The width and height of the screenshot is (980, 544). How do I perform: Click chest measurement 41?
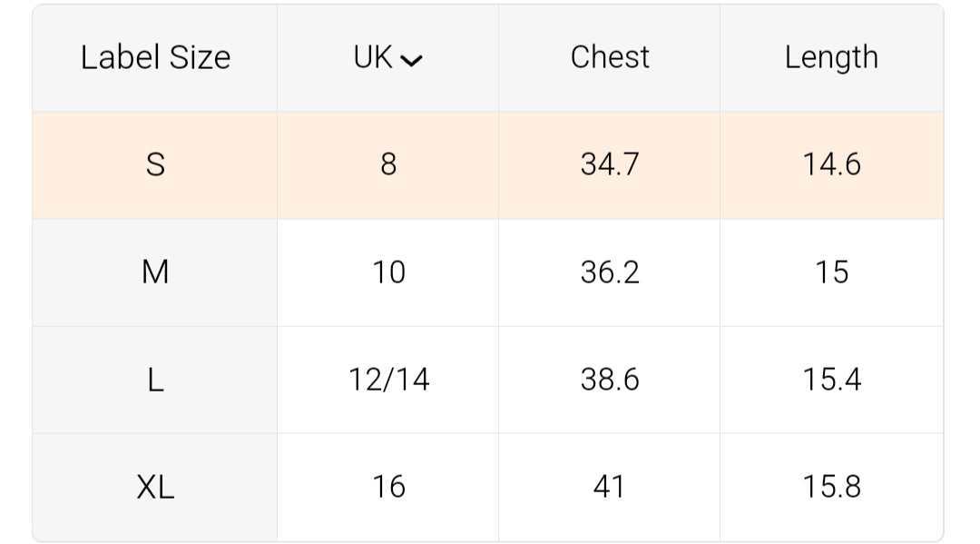pos(610,487)
